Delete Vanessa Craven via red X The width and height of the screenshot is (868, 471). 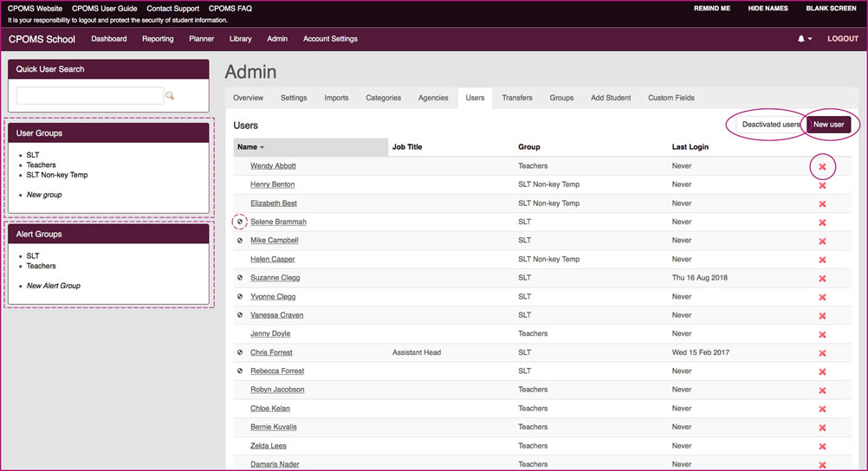coord(822,315)
